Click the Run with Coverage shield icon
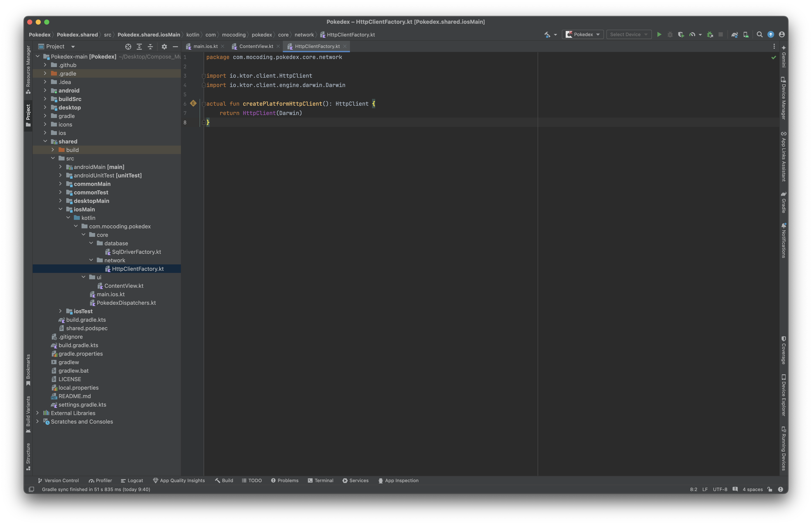This screenshot has height=525, width=812. click(681, 34)
